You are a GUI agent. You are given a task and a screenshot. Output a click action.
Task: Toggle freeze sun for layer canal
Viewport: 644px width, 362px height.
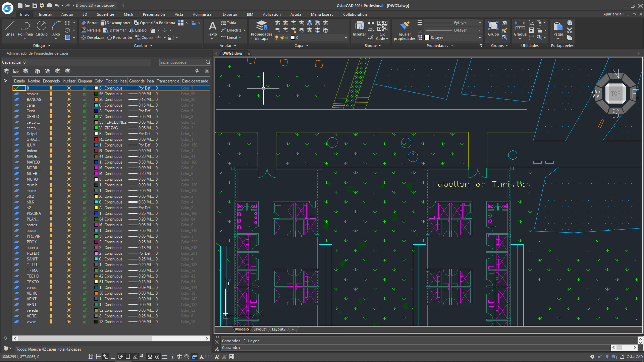(69, 105)
